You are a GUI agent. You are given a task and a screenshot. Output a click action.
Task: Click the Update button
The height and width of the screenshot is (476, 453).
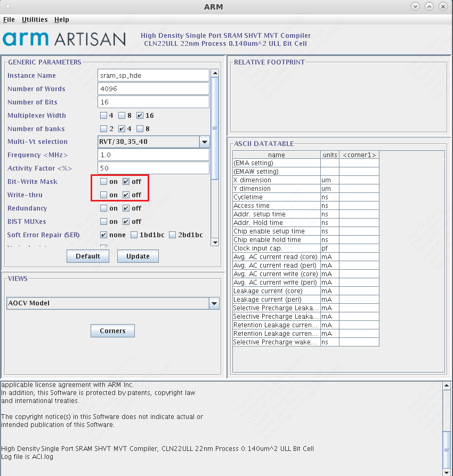pos(138,256)
